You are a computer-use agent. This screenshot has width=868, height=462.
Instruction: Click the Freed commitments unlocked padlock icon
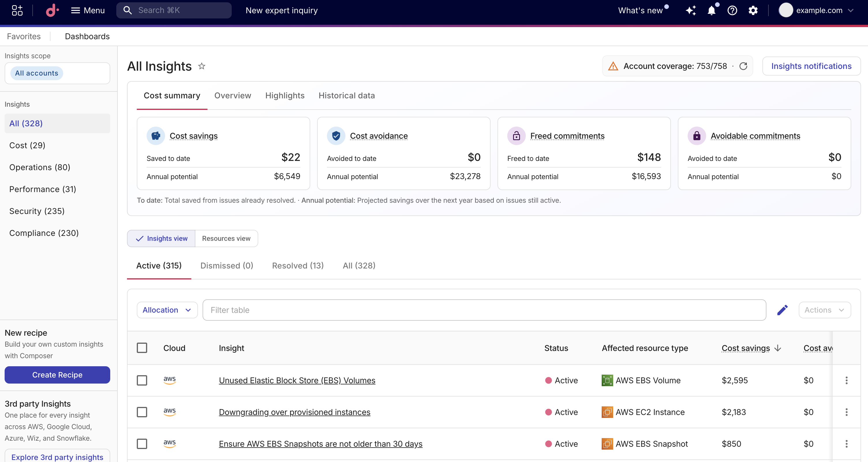click(516, 136)
